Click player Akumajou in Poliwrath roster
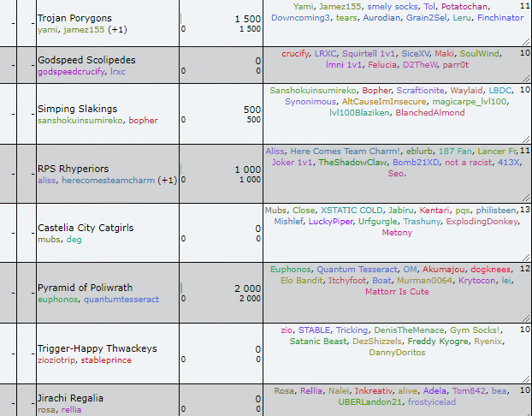Viewport: 532px width, 416px height. click(443, 270)
